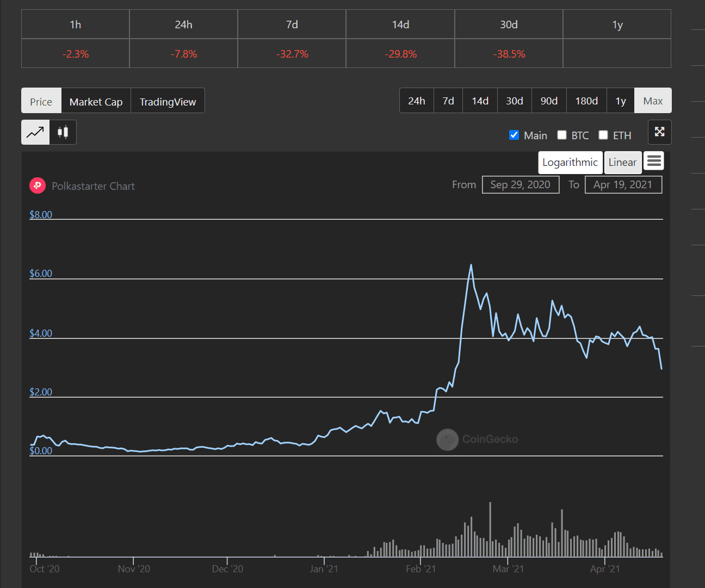Select the Price tab

click(41, 101)
